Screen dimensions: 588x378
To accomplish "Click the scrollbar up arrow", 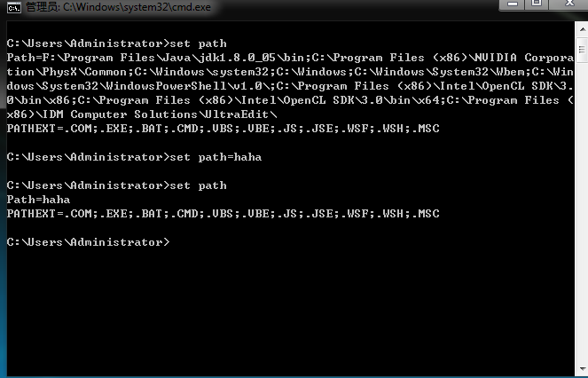I will point(583,29).
